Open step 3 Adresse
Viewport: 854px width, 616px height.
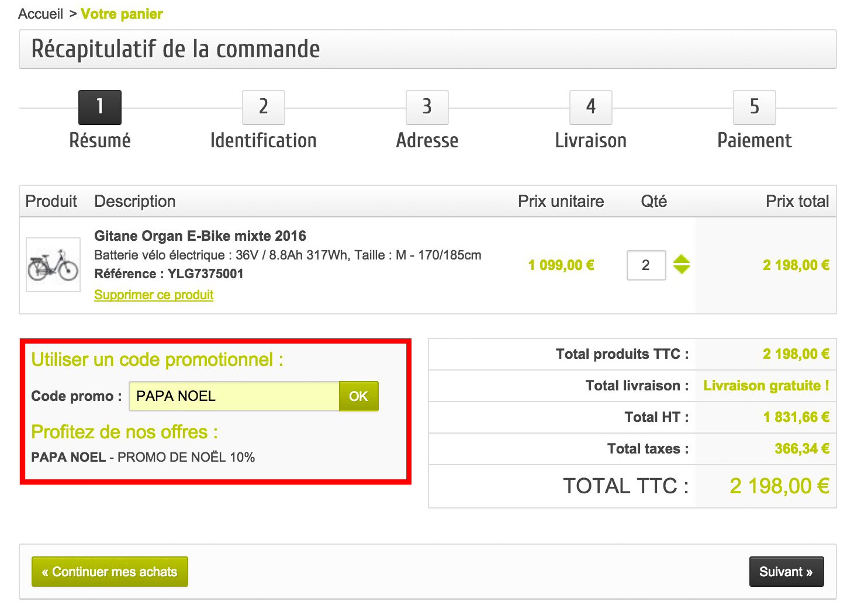427,108
